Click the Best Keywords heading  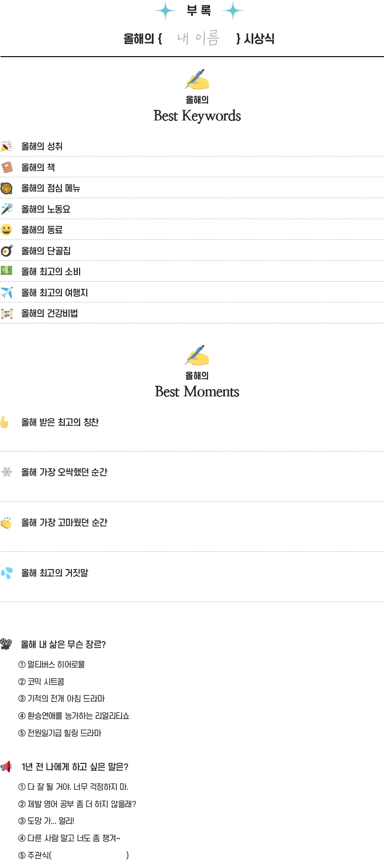point(197,116)
